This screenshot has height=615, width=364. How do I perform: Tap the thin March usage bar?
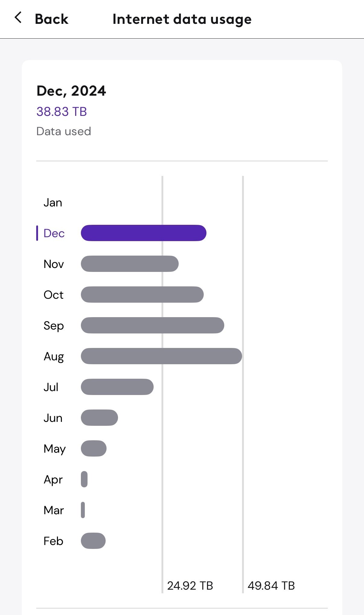coord(83,510)
